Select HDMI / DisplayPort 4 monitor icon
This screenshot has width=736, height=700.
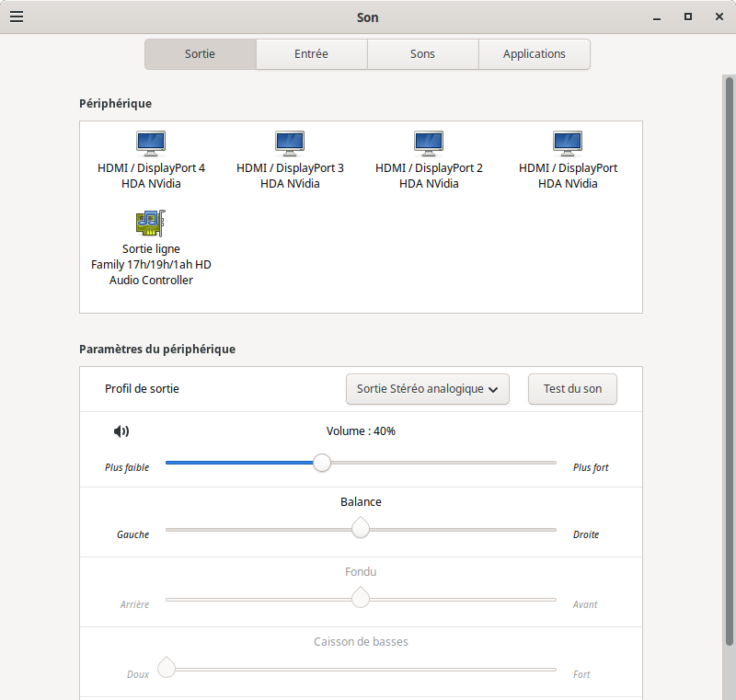(x=151, y=143)
